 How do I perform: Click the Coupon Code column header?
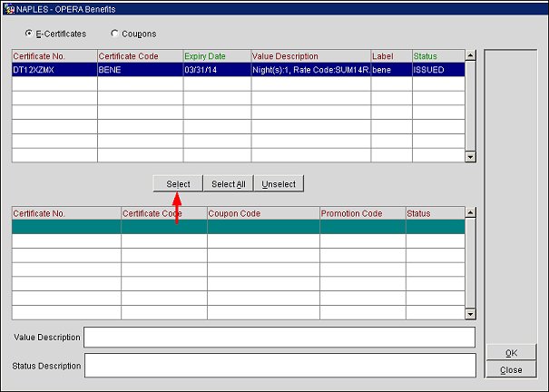262,213
